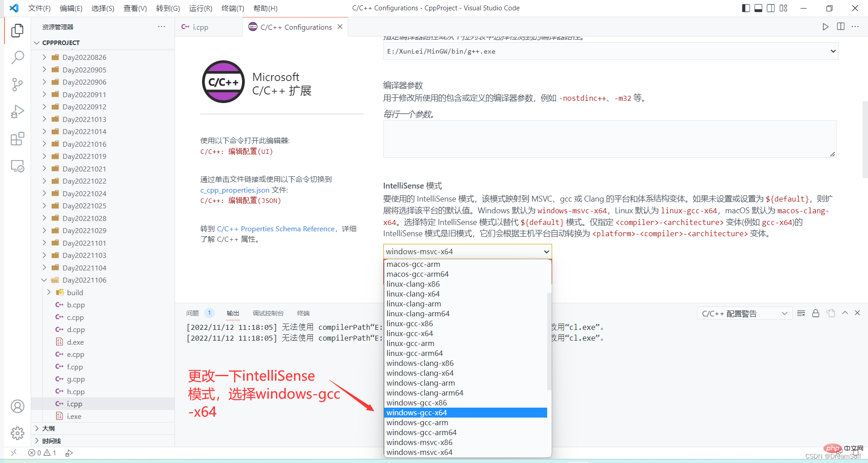
Task: Split the editor to the right
Action: pos(841,27)
